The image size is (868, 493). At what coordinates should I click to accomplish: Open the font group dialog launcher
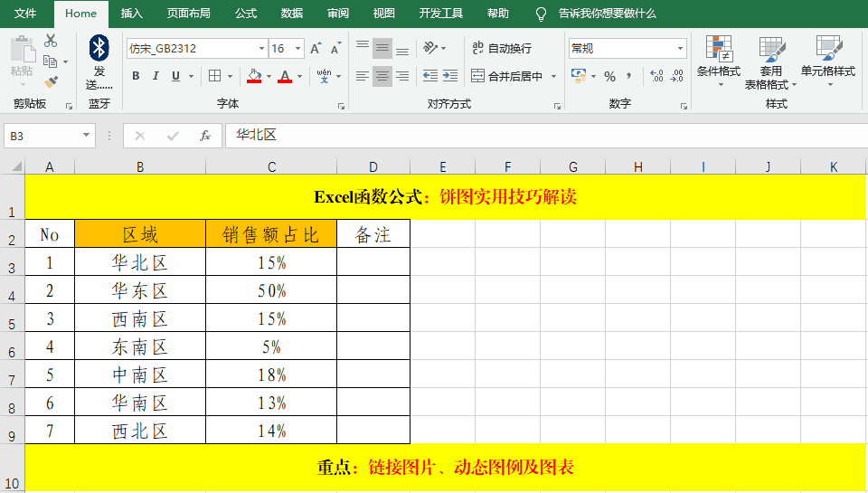(x=342, y=106)
